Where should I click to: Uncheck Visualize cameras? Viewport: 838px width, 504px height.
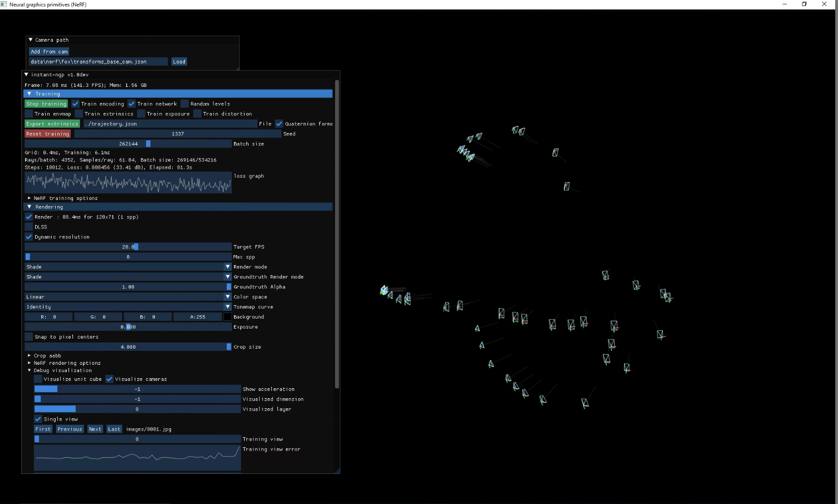(109, 379)
